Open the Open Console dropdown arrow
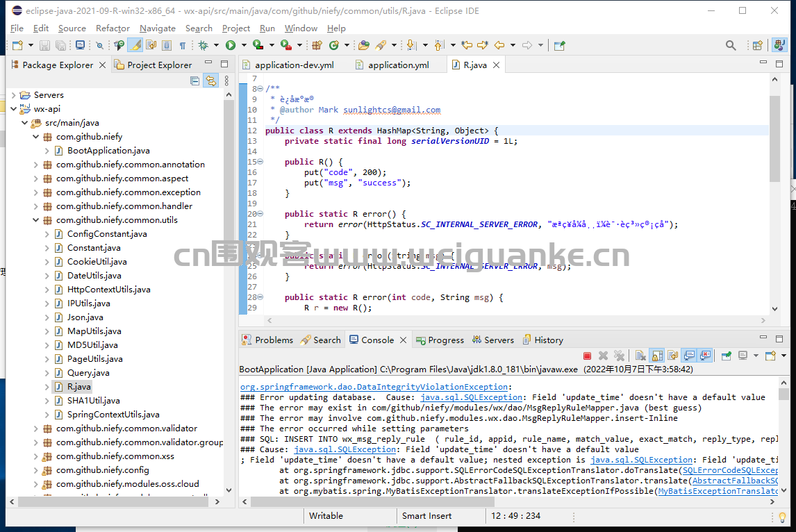Image resolution: width=796 pixels, height=532 pixels. pos(783,356)
